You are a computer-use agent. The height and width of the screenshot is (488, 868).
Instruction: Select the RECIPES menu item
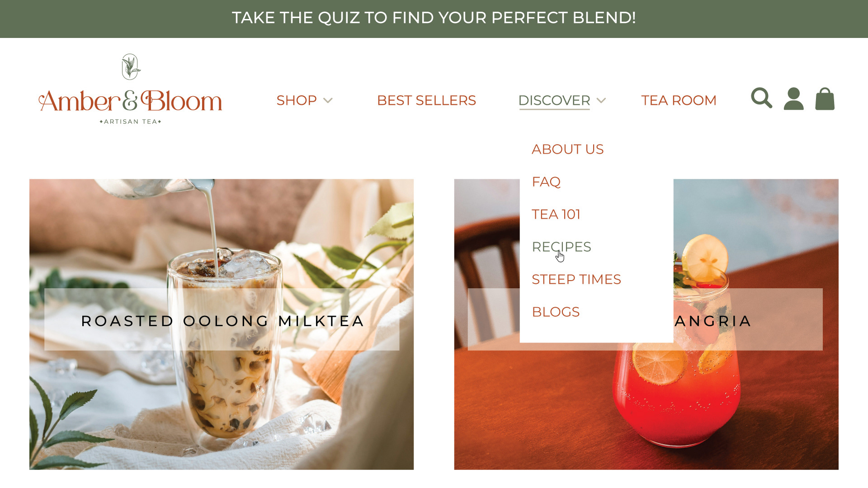[561, 247]
